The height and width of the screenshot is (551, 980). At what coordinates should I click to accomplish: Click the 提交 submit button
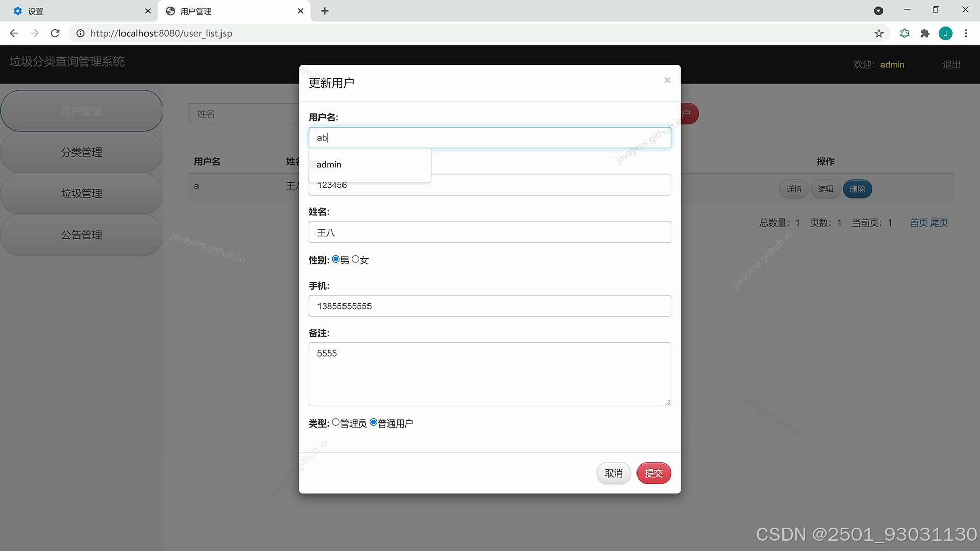tap(654, 473)
